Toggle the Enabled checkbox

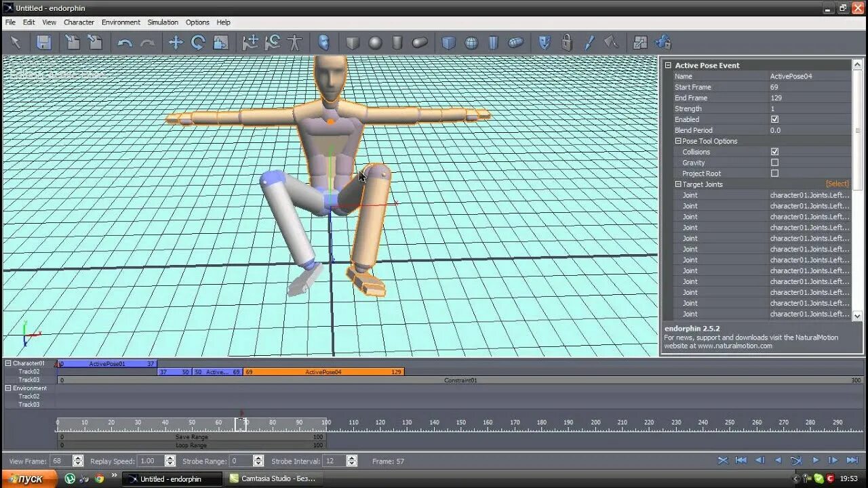[x=774, y=119]
